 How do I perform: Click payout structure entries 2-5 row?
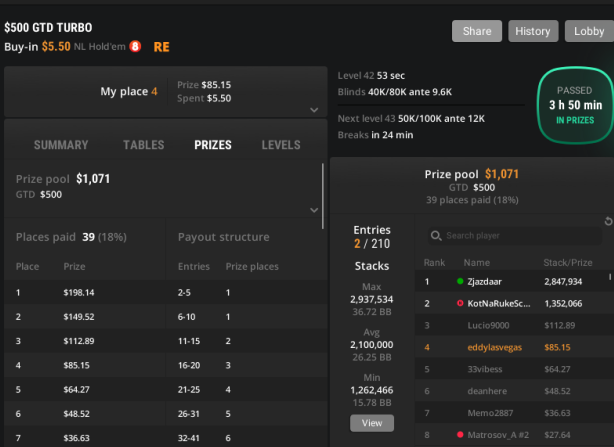click(247, 292)
